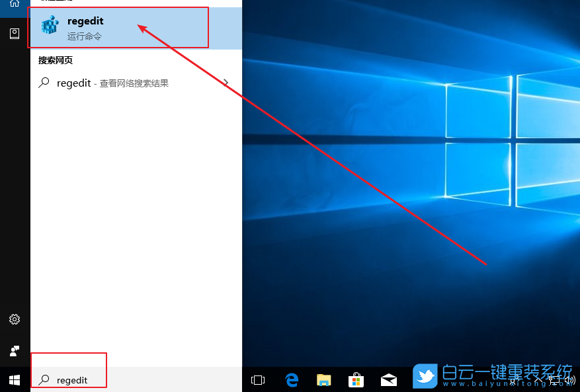Click the desktop wallpaper area
Viewport: 580px width, 392px height.
[x=410, y=198]
